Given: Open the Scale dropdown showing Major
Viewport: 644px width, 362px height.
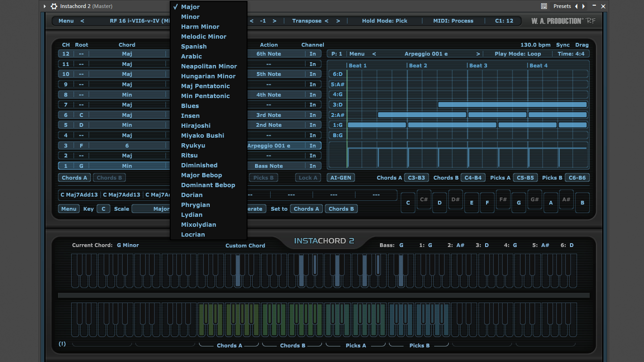Looking at the screenshot, I should pyautogui.click(x=151, y=209).
